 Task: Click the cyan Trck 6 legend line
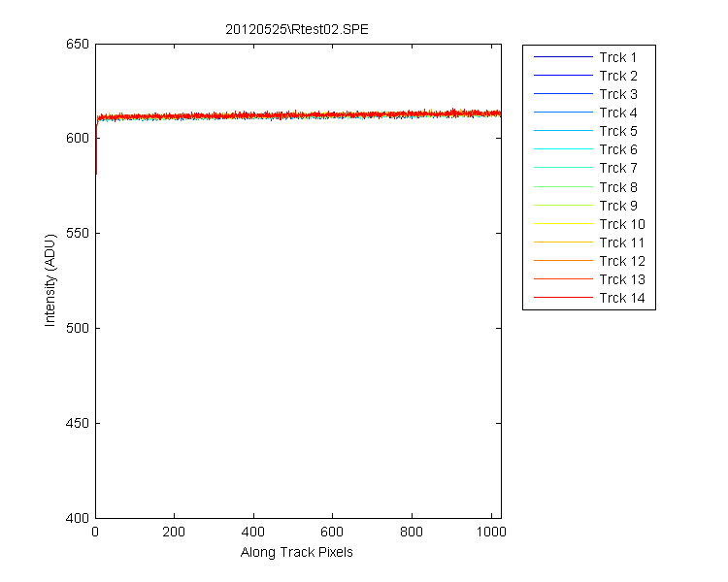point(563,149)
